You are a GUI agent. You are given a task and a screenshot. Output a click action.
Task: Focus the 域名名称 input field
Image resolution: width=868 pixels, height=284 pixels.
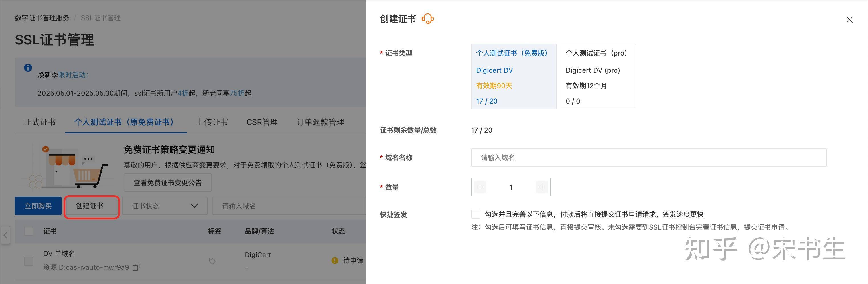[649, 157]
